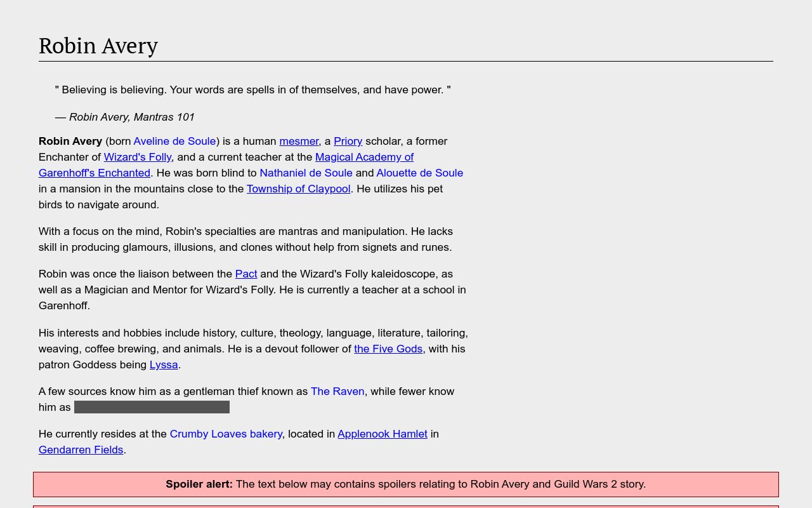This screenshot has height=508, width=812.
Task: Follow the Lyssa goddess link
Action: tap(164, 364)
